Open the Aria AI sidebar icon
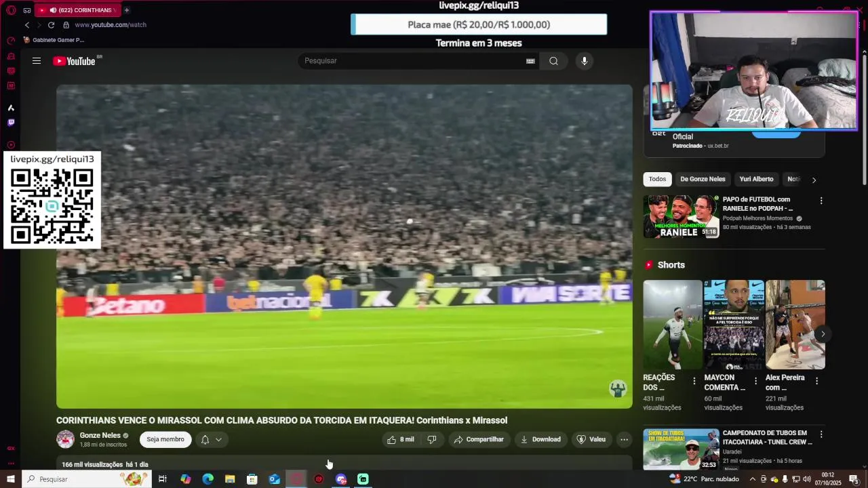Viewport: 868px width, 488px height. click(x=11, y=108)
